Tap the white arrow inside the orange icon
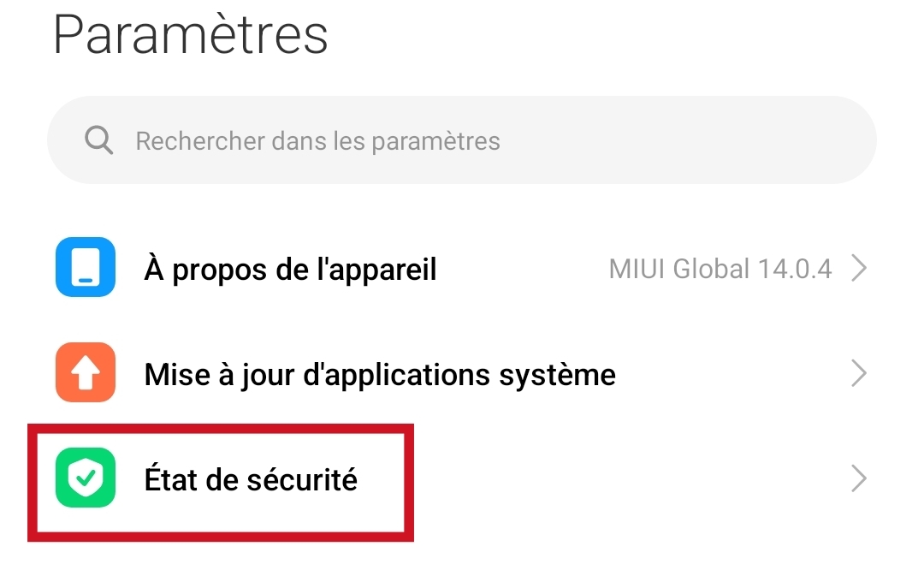Viewport: 924px width, 570px height. tap(85, 373)
